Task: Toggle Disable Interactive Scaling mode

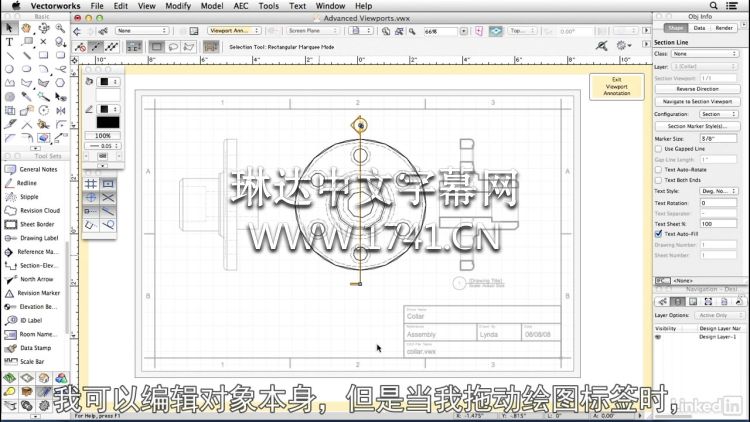Action: (x=80, y=47)
